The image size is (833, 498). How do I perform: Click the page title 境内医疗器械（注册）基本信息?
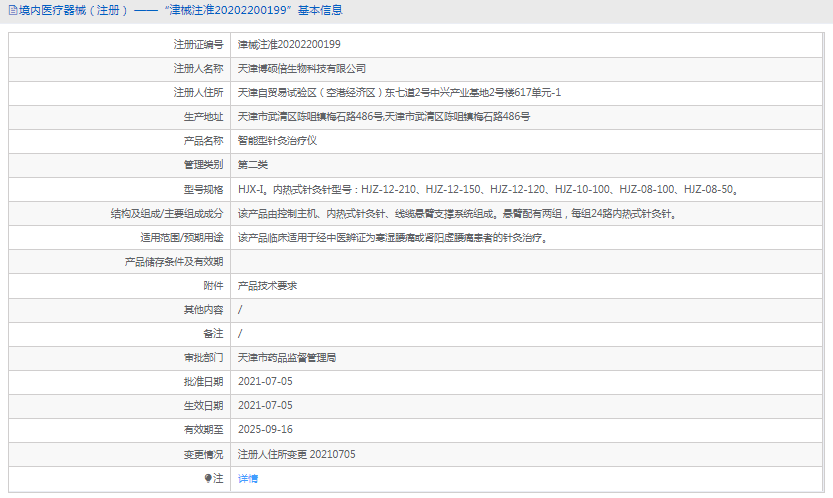click(x=181, y=10)
